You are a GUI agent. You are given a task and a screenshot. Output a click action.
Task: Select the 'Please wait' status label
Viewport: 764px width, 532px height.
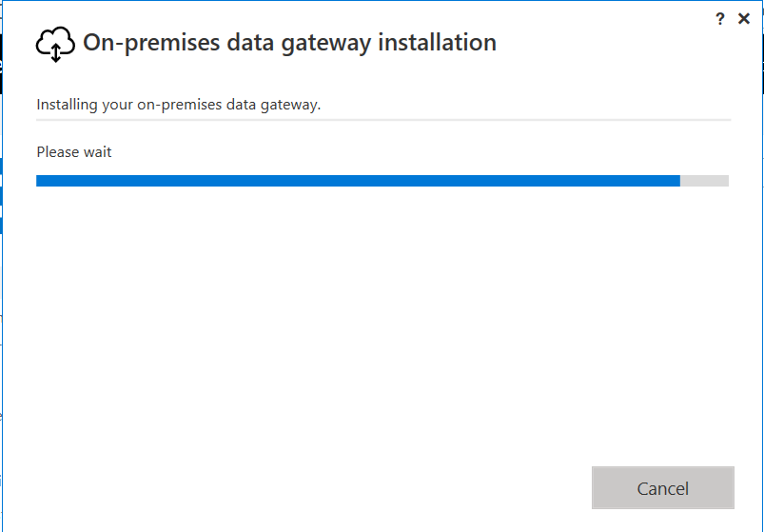click(x=74, y=152)
